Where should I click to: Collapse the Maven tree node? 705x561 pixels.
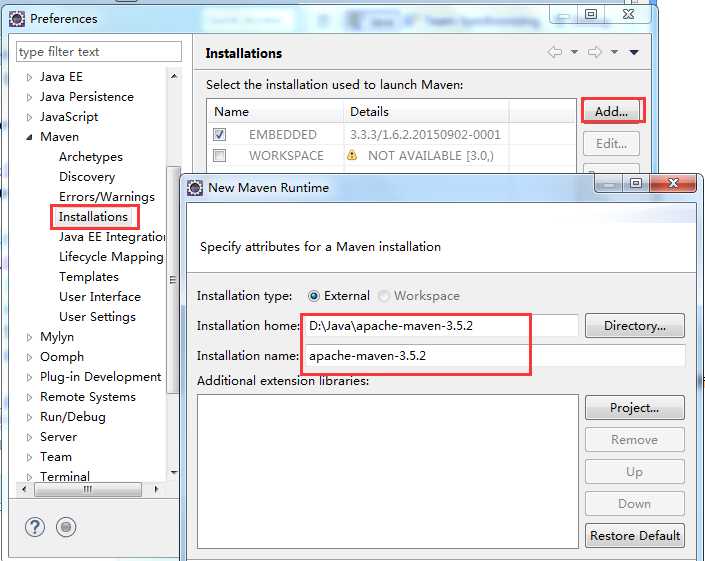click(29, 137)
